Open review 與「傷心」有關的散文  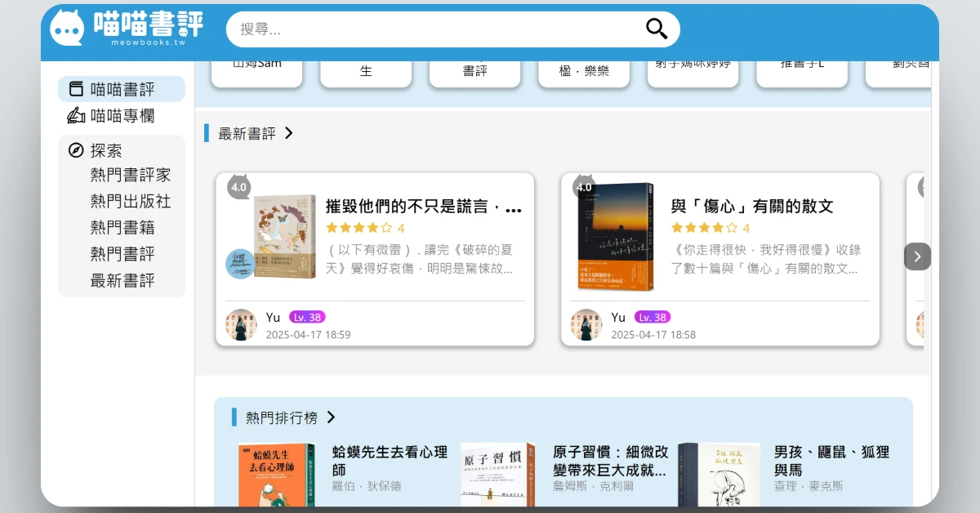click(752, 207)
